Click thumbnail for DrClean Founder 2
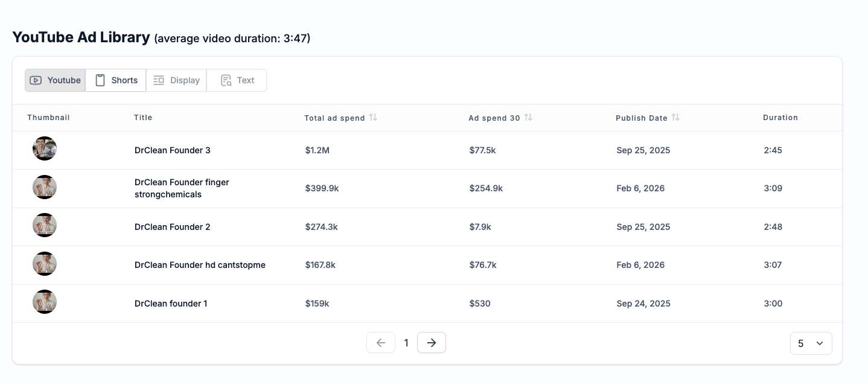Image resolution: width=868 pixels, height=385 pixels. [x=45, y=226]
